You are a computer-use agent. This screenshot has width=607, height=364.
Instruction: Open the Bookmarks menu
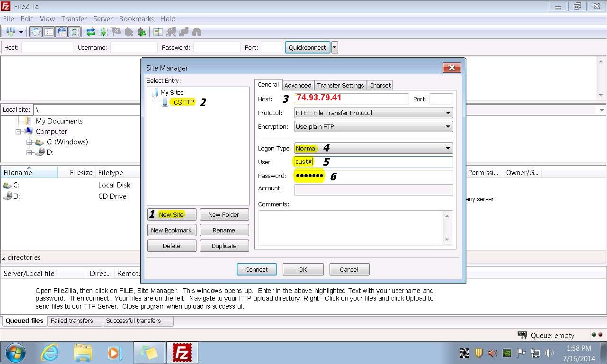136,19
